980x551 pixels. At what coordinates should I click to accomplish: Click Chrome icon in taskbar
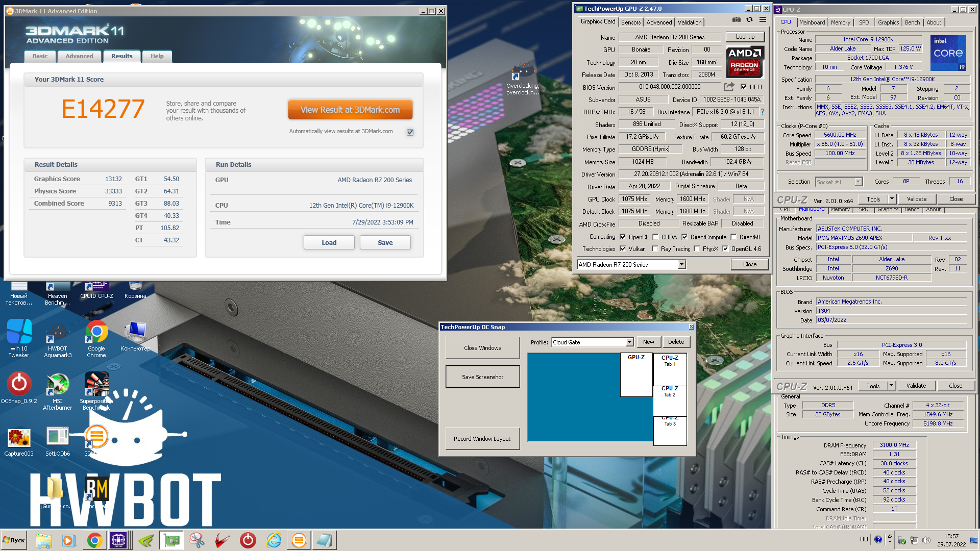(94, 540)
